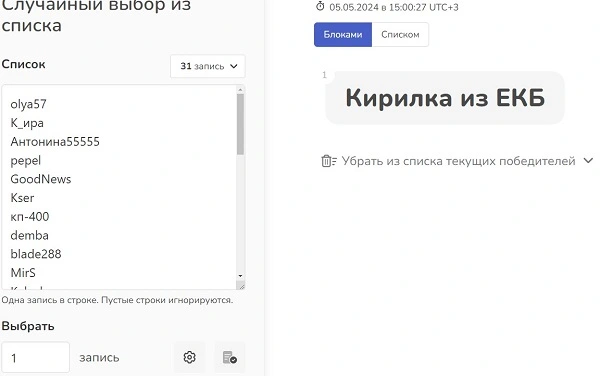Click the title Случайный выбор из списка
Viewport: 600px width, 376px height.
coord(96,16)
